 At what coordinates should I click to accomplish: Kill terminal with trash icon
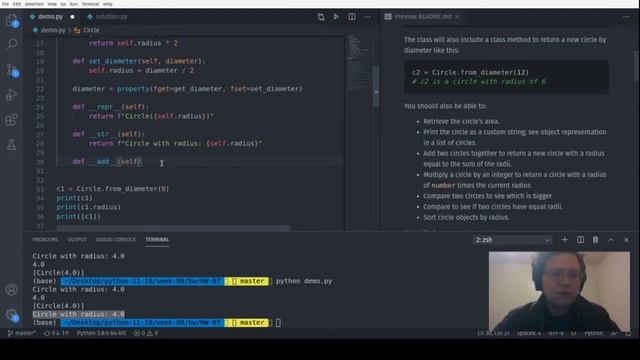coord(596,240)
